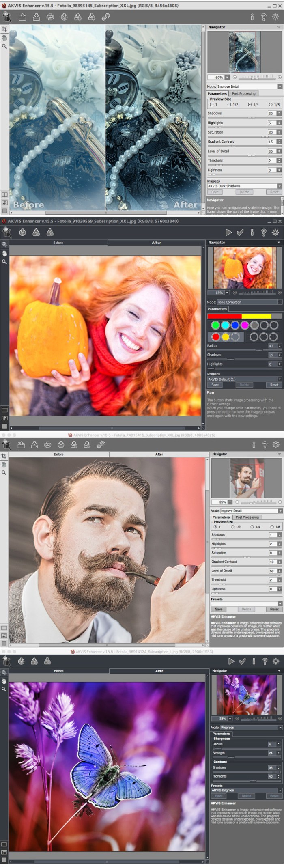Open Batch Processing gears in the pearl window
Viewport: 284px width, 868px height.
pos(106,17)
